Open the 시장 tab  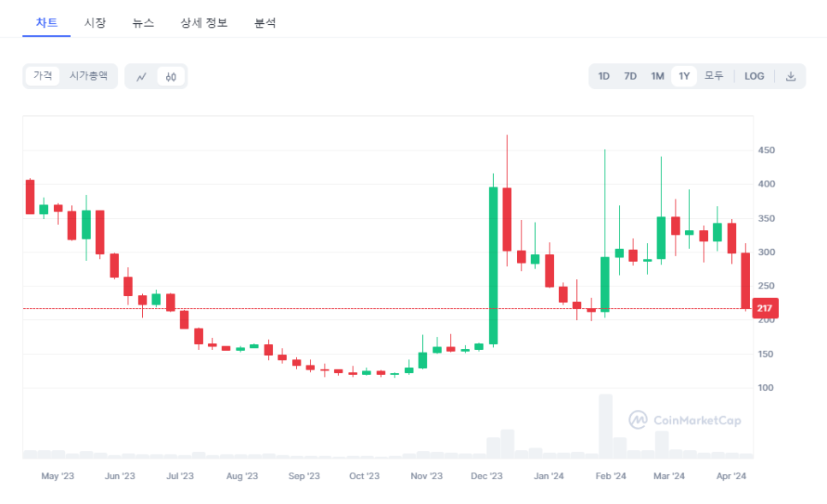click(95, 22)
